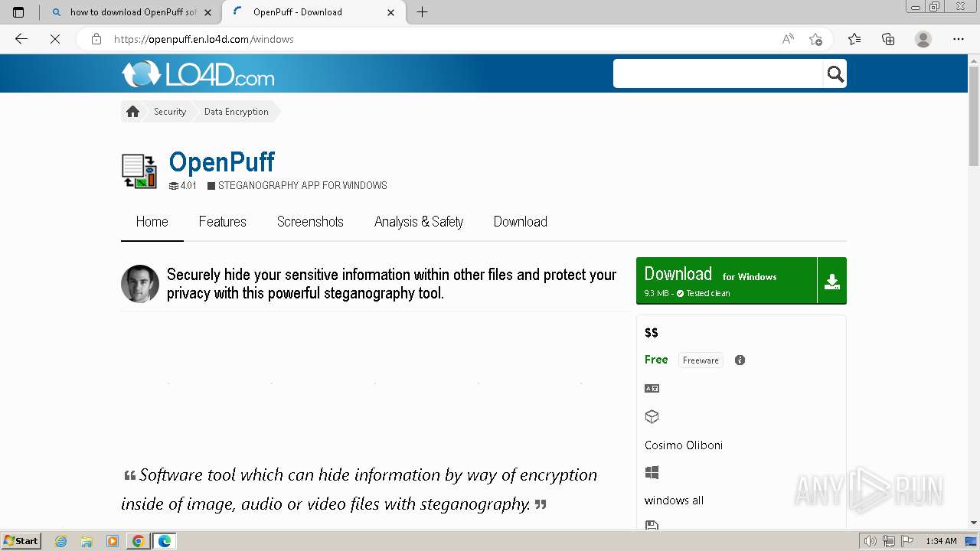Image resolution: width=980 pixels, height=551 pixels.
Task: Click the Action Center flag tray icon
Action: tap(907, 541)
